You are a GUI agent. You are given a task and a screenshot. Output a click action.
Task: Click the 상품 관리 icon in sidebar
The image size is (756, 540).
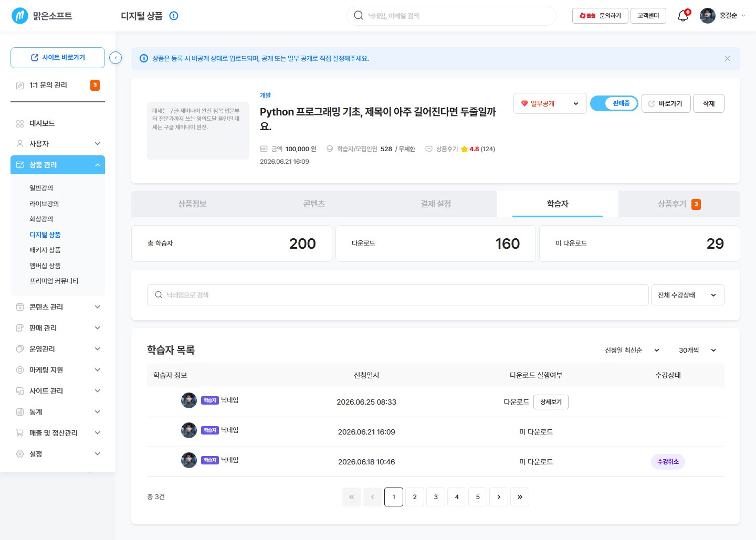(20, 165)
